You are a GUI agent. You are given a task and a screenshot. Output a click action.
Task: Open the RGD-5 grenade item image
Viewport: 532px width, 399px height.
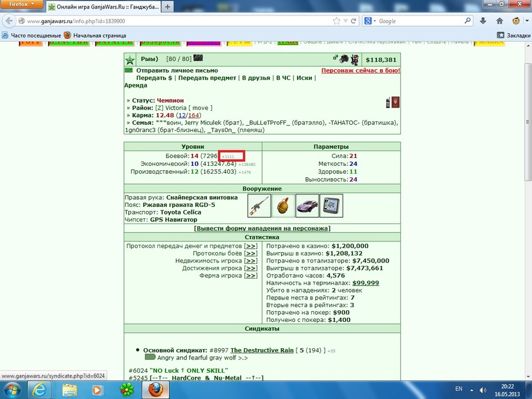[283, 205]
